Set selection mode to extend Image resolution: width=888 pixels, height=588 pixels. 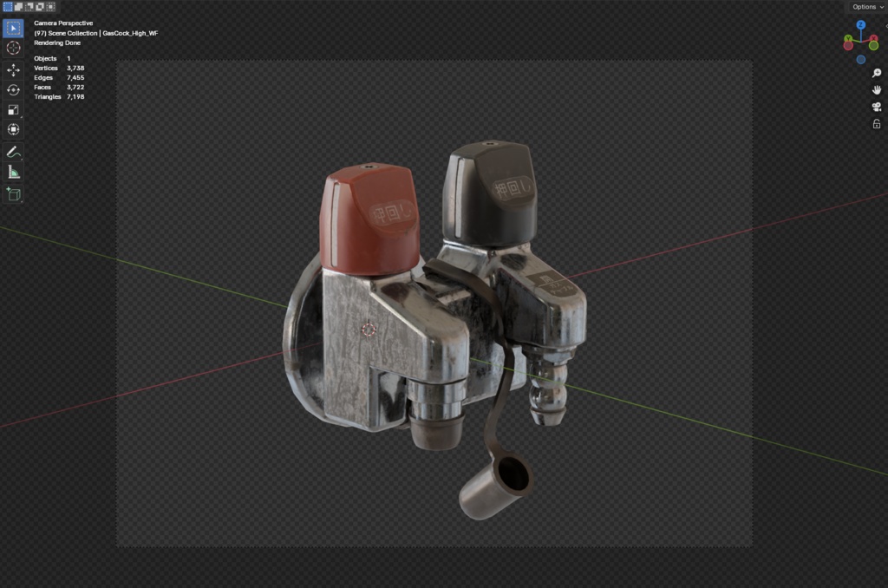(x=18, y=6)
